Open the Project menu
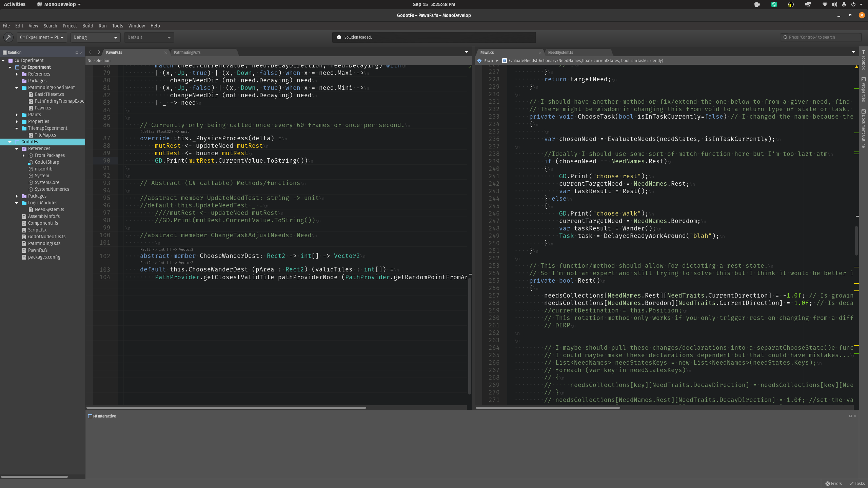 point(70,26)
